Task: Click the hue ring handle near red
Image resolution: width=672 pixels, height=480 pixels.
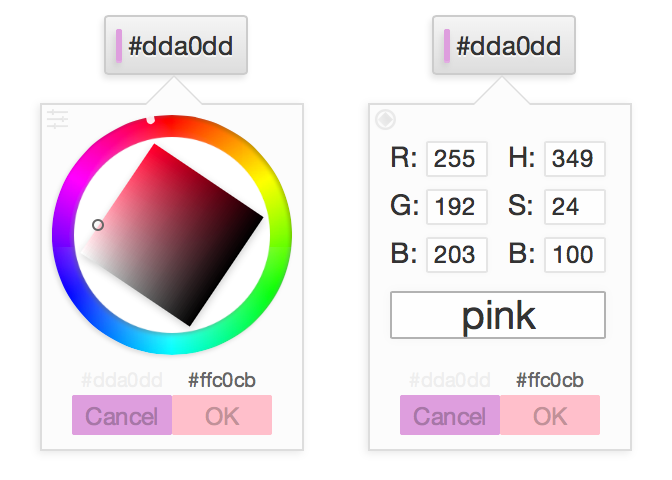Action: coord(150,120)
